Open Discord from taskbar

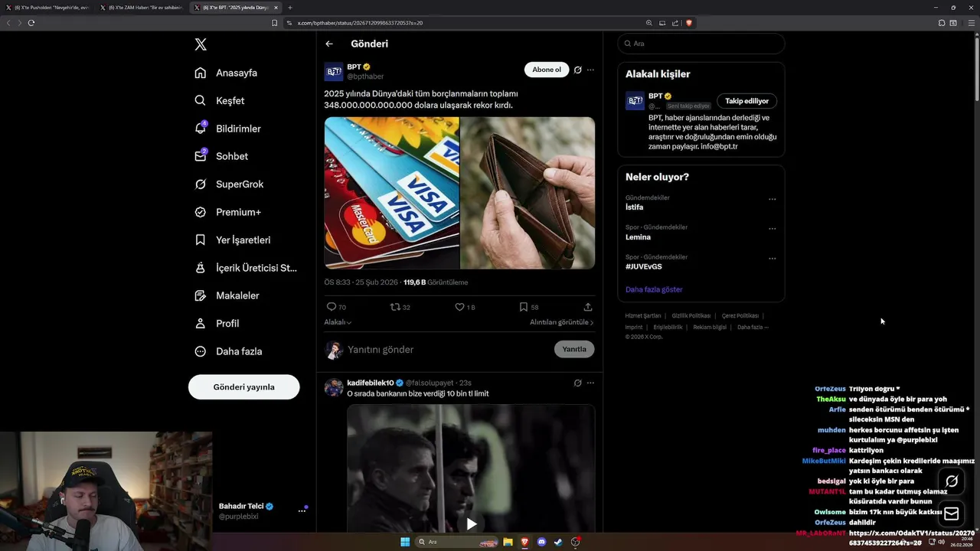542,542
